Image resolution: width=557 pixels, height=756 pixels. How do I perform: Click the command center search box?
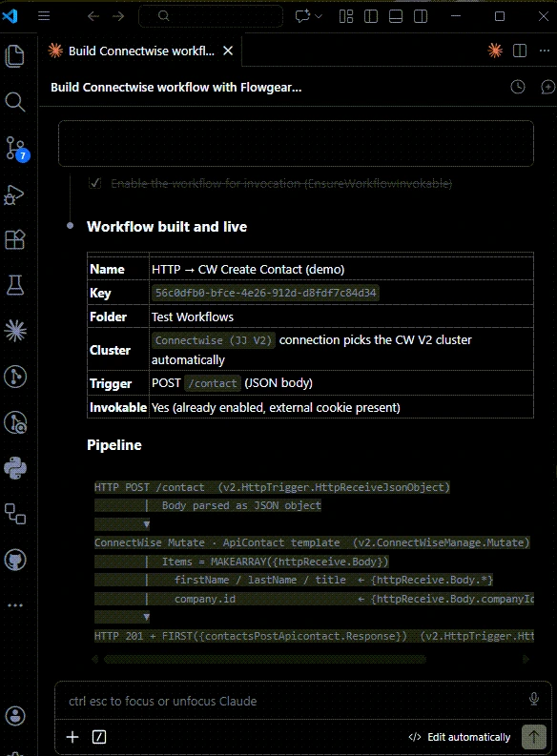[210, 16]
